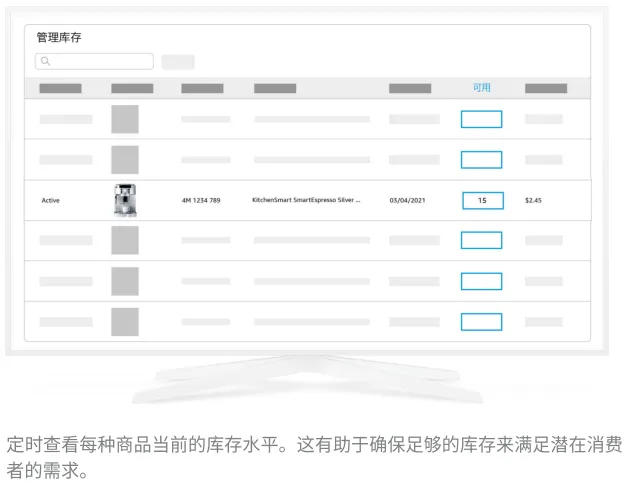Viewport: 629px width, 487px height.
Task: Select the Active status cell
Action: (51, 200)
